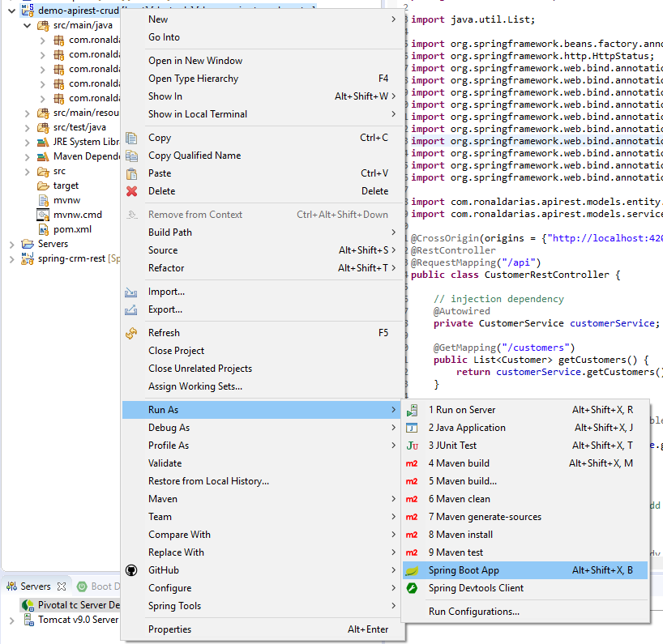Click the m2 icon beside Maven test
Viewport: 663px width, 644px height.
(x=412, y=552)
